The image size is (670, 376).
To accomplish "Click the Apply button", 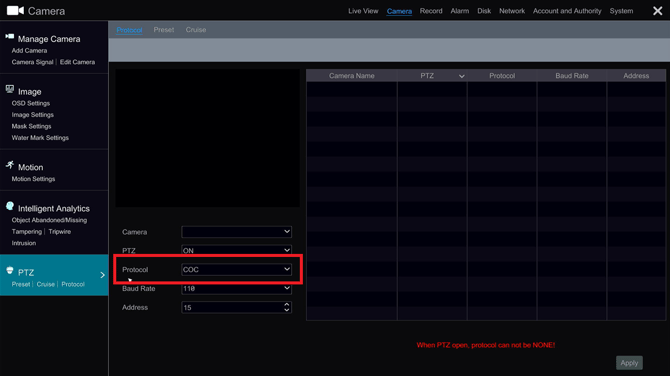I will click(629, 363).
